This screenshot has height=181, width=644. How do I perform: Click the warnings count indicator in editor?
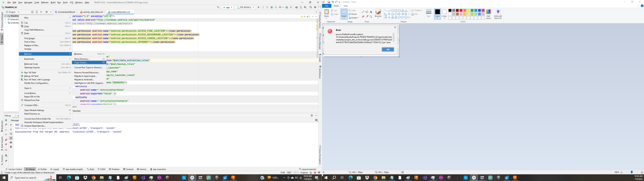303,16
